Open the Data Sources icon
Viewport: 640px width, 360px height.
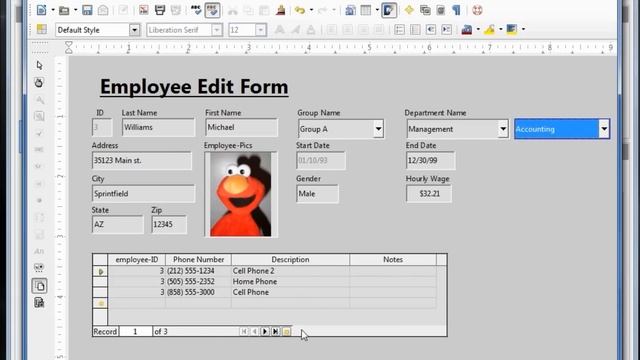click(x=441, y=10)
